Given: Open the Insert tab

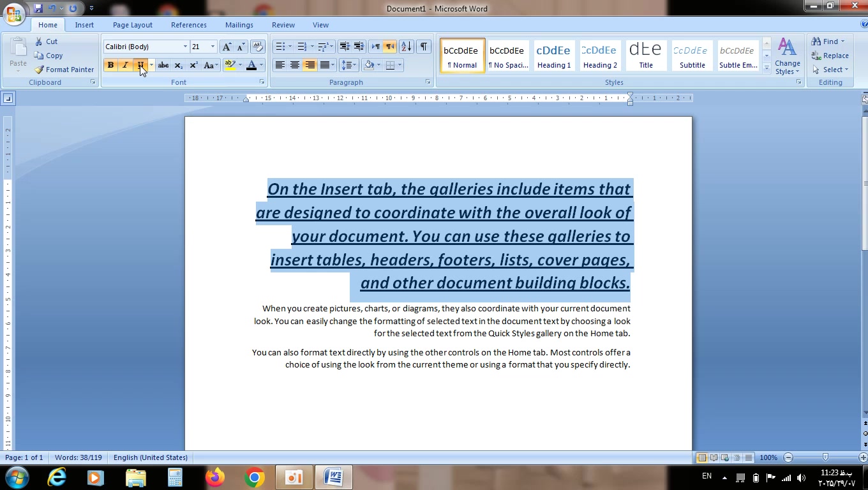Looking at the screenshot, I should pos(84,25).
